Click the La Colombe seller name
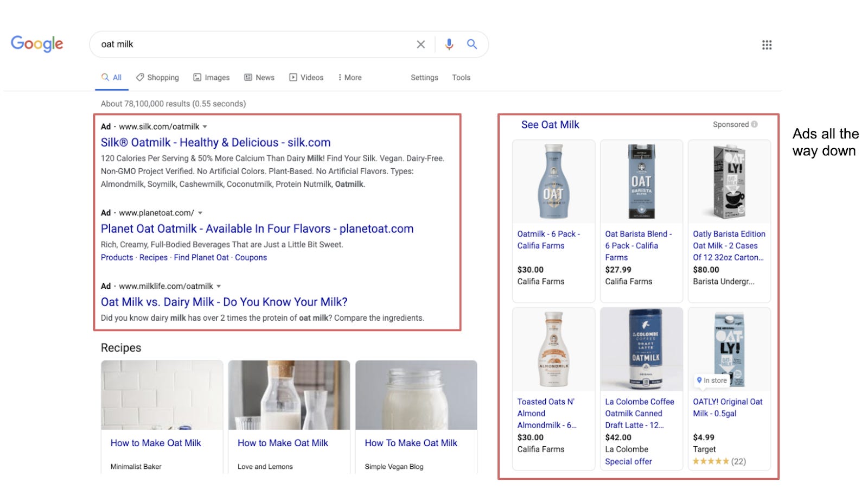 (x=627, y=449)
